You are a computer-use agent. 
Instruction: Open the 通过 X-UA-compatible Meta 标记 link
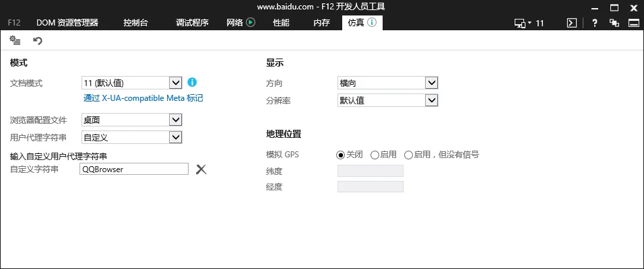[x=143, y=98]
